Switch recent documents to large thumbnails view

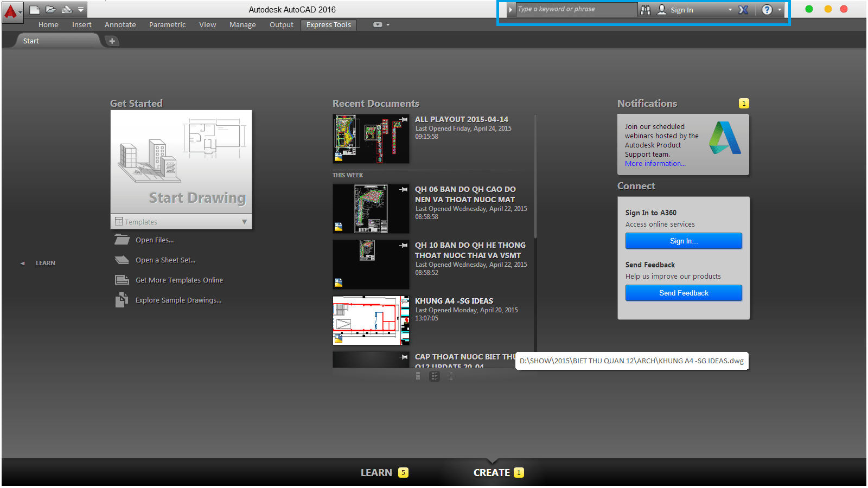pos(418,376)
